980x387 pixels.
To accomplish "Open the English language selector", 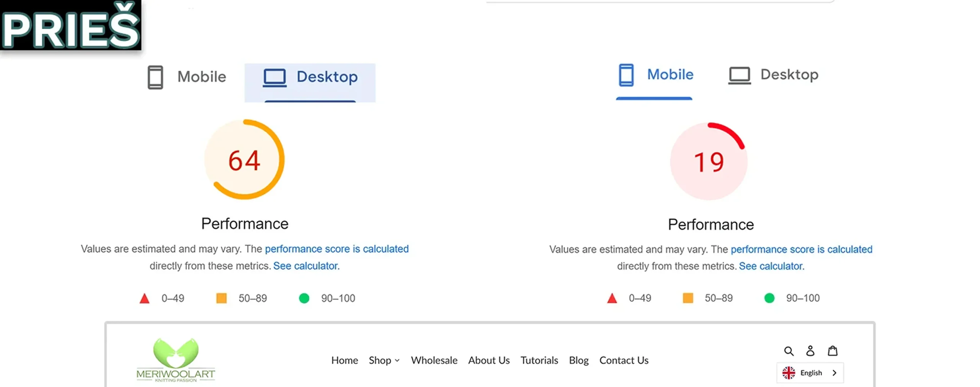I will tap(810, 373).
